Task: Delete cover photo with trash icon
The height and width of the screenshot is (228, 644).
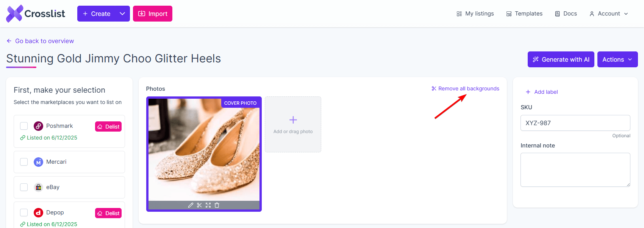Action: (x=217, y=205)
